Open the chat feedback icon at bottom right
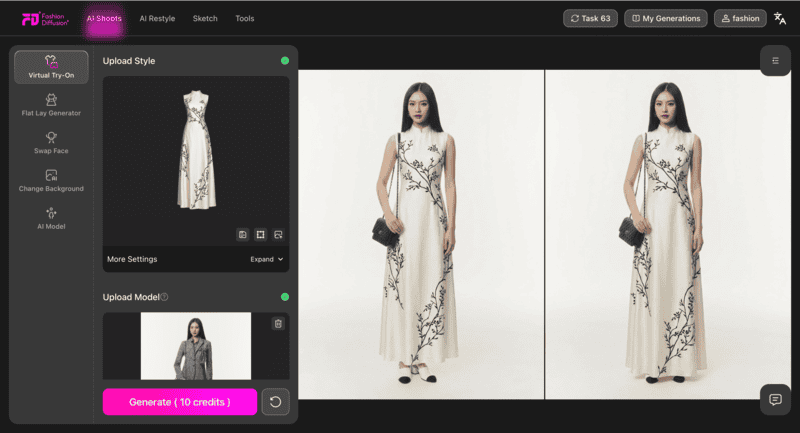Image resolution: width=800 pixels, height=433 pixels. point(776,399)
